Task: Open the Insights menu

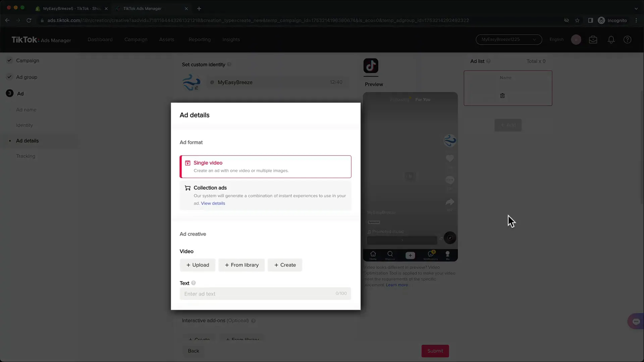Action: [231, 40]
